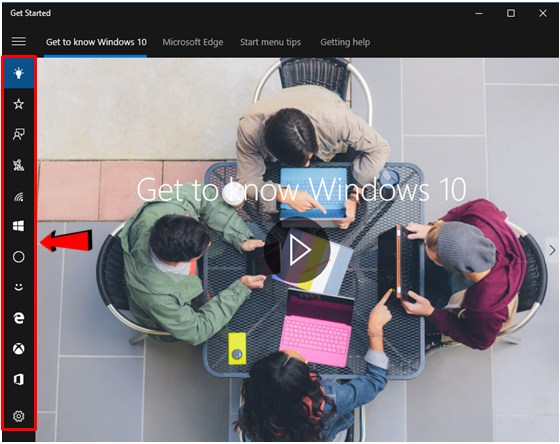
Task: Open the star What's new sidebar icon
Action: coord(19,104)
